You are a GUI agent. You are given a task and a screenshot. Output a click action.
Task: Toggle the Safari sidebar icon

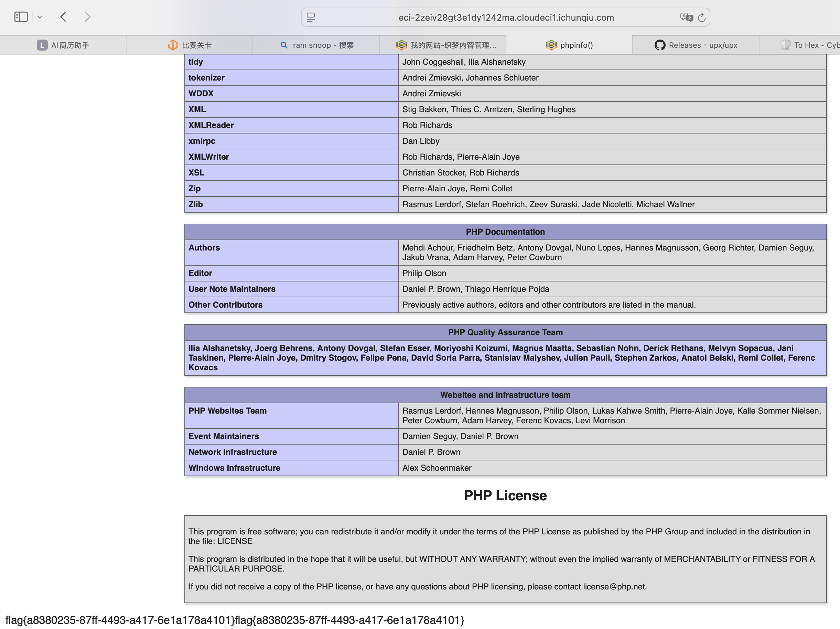click(21, 17)
